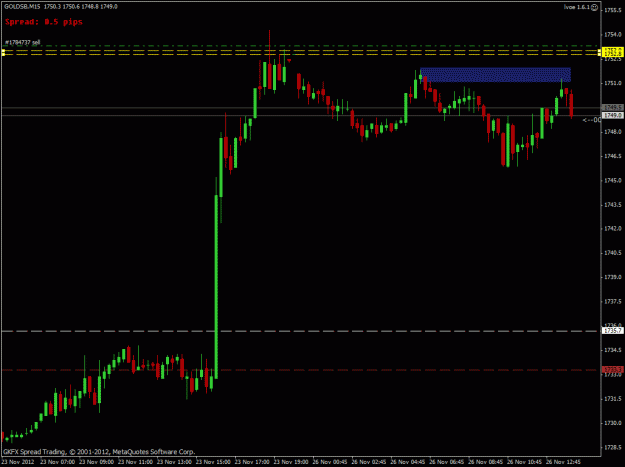Click the 'lvoe 1.6.1' expert name text
Screen dimensions: 625x467
[577, 7]
